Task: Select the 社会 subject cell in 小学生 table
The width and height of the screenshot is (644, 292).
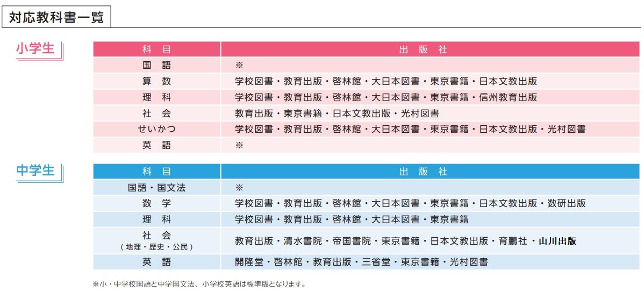Action: click(156, 113)
